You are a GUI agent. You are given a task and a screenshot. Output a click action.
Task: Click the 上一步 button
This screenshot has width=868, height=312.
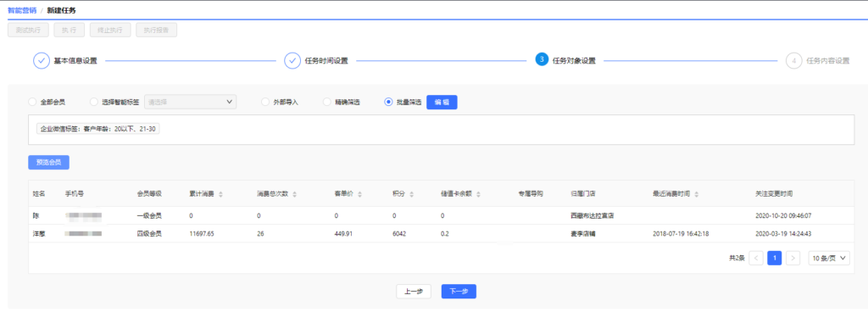pos(414,292)
